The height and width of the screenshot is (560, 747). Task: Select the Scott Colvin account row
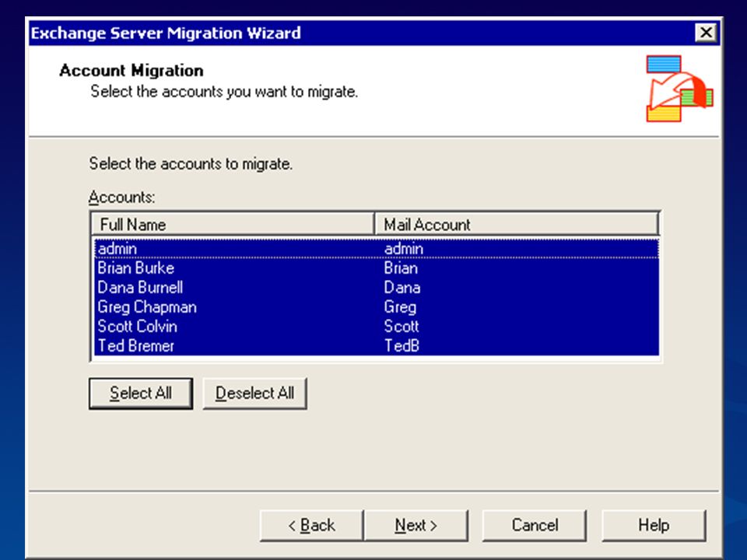coord(377,327)
